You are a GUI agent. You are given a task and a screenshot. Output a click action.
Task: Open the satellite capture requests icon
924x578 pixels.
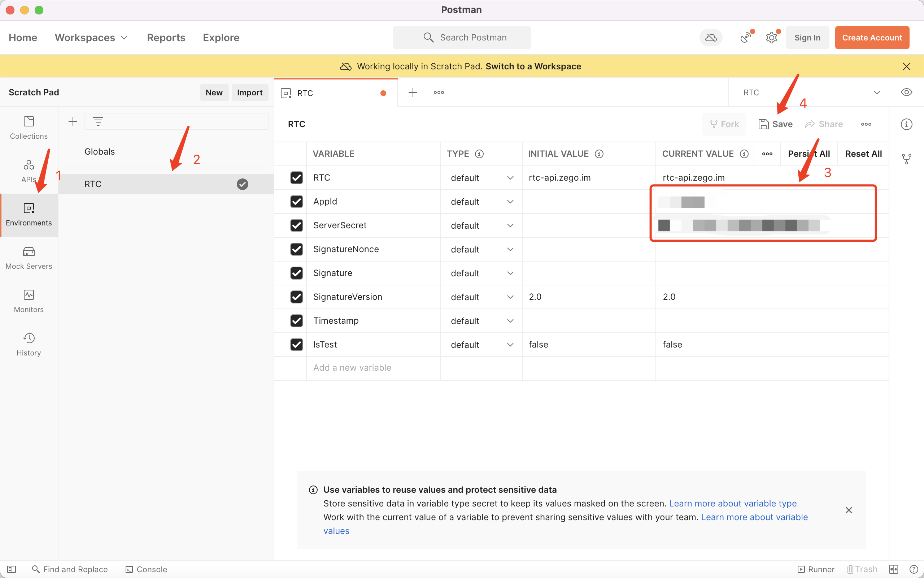(x=746, y=38)
